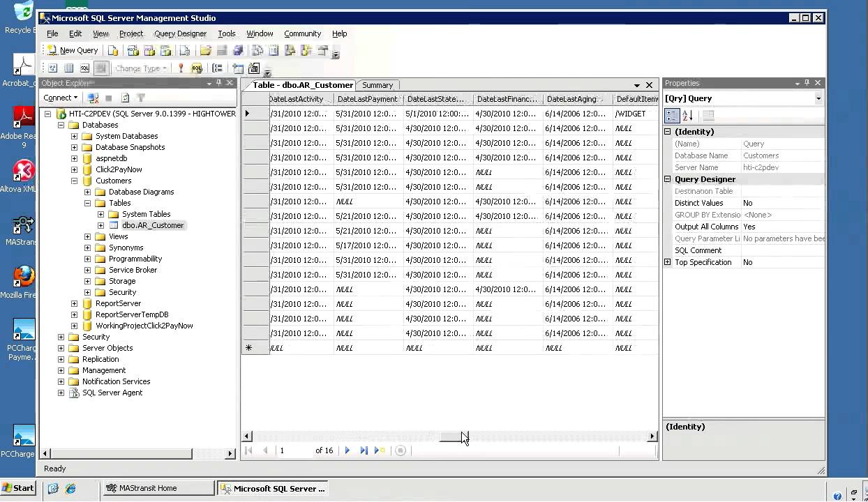Expand the Views folder node
Screen dimensions: 868x502
point(87,236)
